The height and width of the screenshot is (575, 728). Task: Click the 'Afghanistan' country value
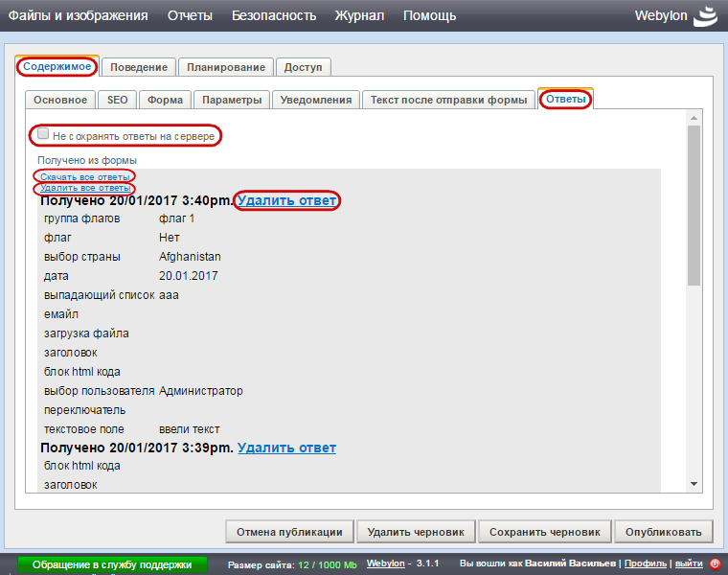tap(190, 257)
